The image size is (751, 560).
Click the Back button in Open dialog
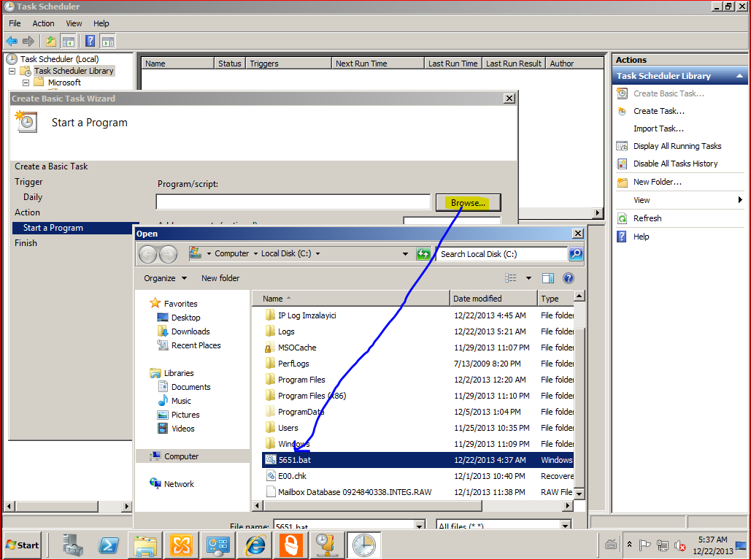(147, 254)
